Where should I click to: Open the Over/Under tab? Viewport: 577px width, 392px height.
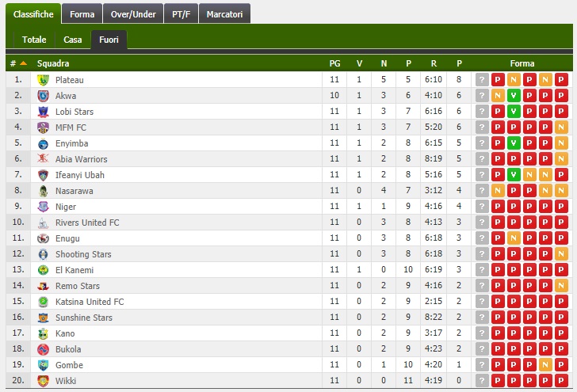pos(133,14)
